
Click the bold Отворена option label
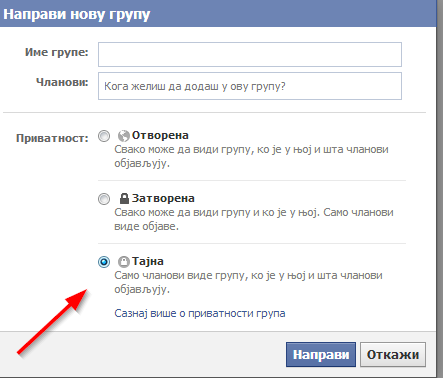[160, 135]
